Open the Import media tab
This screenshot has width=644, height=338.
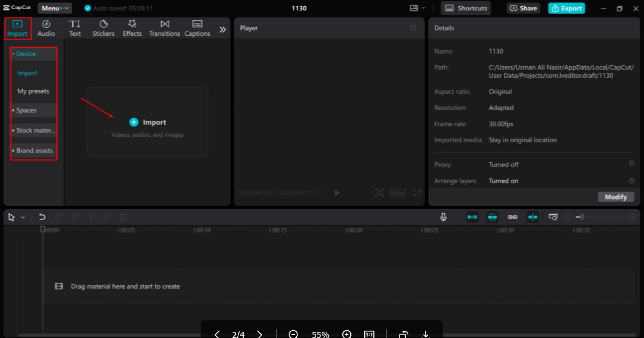[x=17, y=29]
